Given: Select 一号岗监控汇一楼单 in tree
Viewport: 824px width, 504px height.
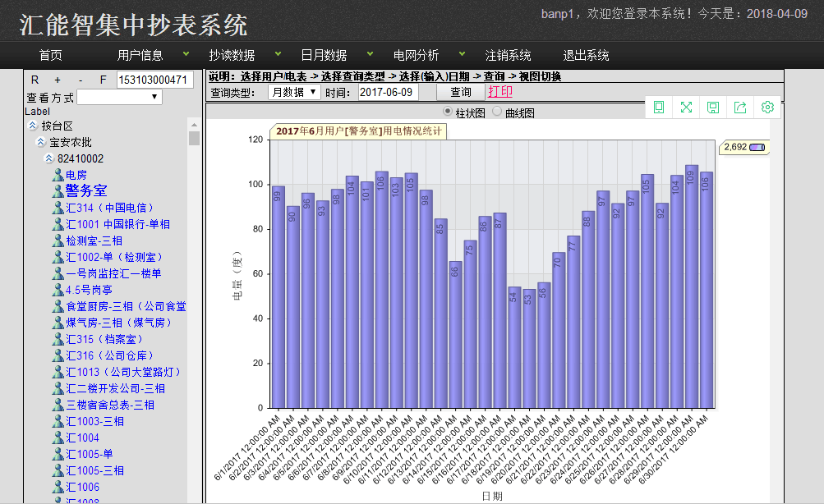Looking at the screenshot, I should click(x=113, y=273).
